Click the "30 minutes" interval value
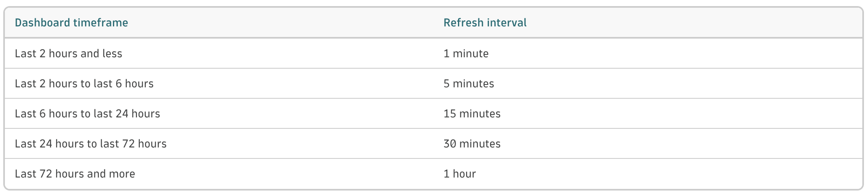This screenshot has height=195, width=868. pos(472,144)
